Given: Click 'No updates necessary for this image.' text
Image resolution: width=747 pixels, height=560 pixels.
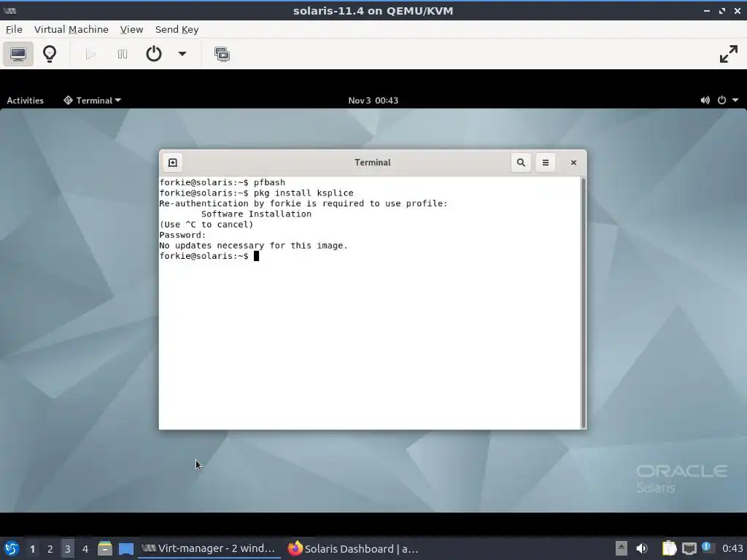Looking at the screenshot, I should click(x=253, y=246).
